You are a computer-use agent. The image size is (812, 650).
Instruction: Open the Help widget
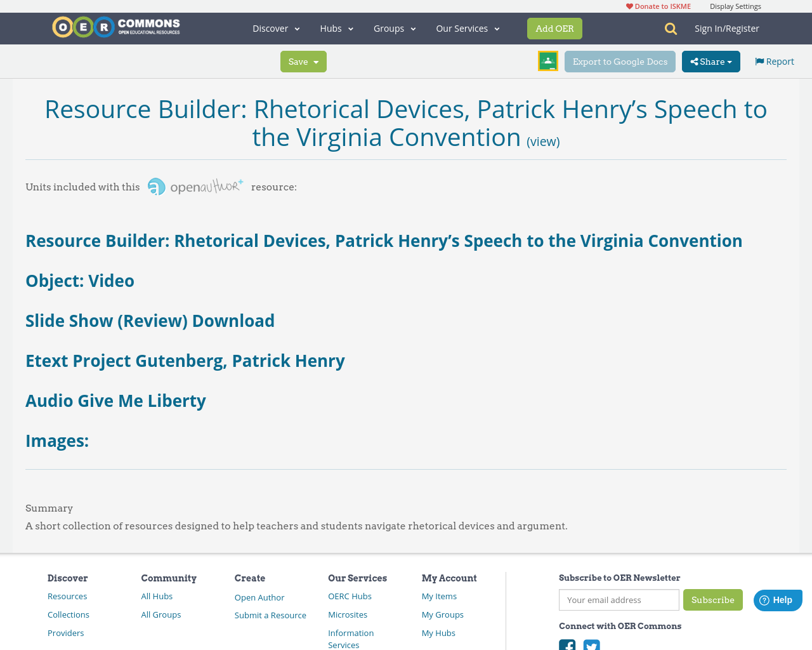click(778, 599)
